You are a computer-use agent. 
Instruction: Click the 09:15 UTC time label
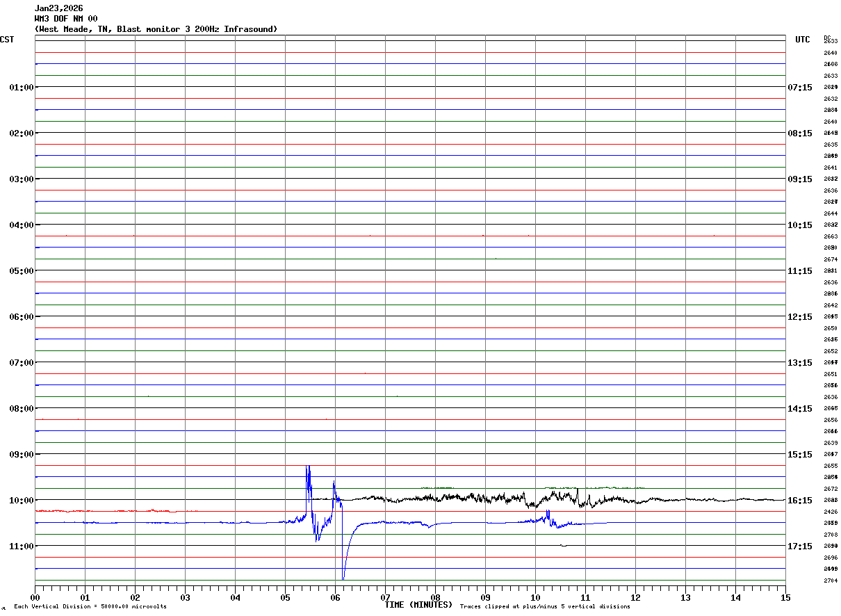coord(800,179)
